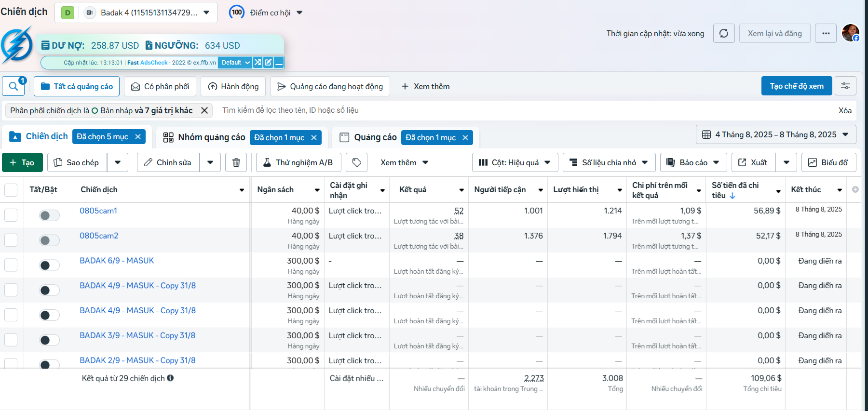The height and width of the screenshot is (411, 868).
Task: Open the Badak 4 account dropdown
Action: [136, 13]
